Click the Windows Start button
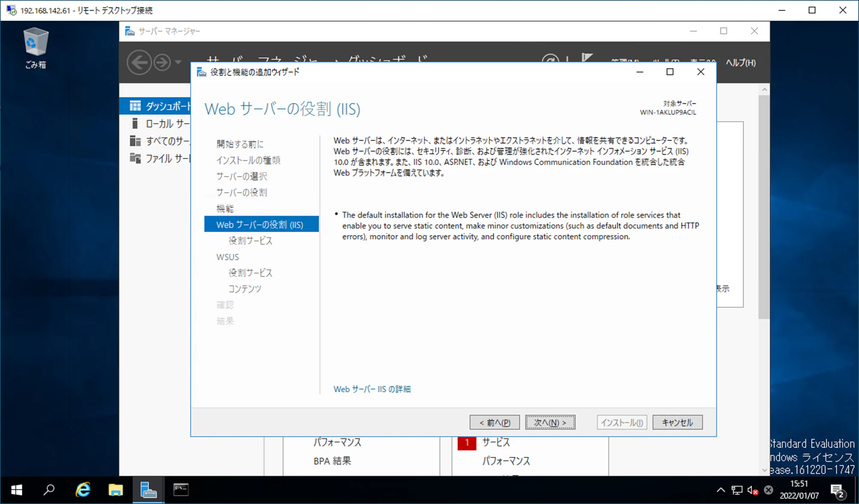Viewport: 859px width, 504px height. (x=17, y=490)
